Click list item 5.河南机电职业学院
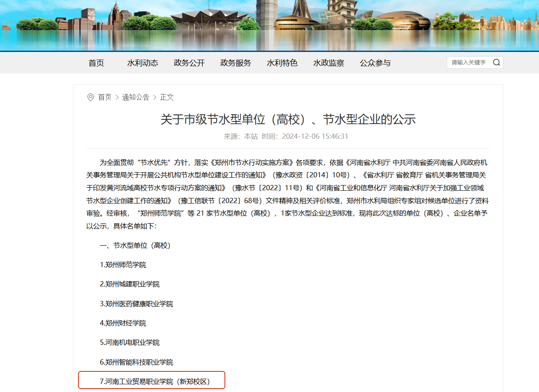The image size is (539, 392). pyautogui.click(x=130, y=343)
